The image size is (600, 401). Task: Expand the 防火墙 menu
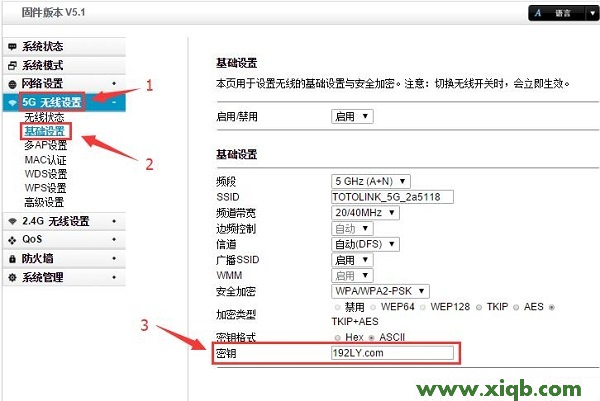coord(64,259)
